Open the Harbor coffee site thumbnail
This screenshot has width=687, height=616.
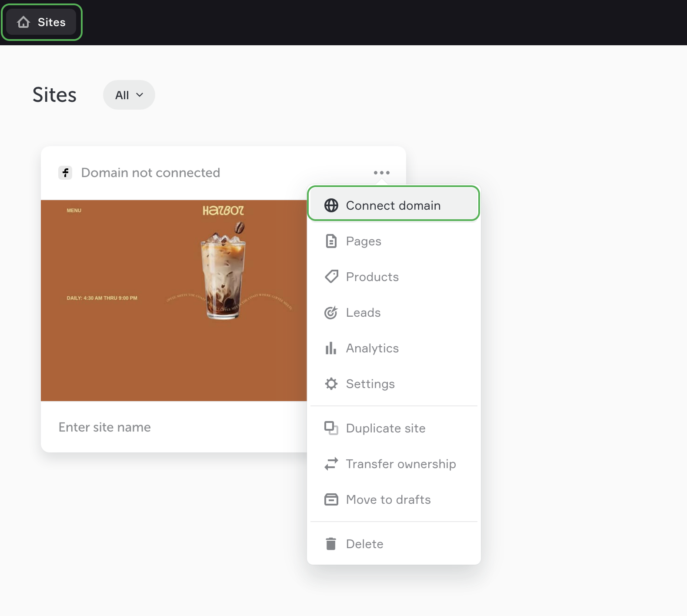(x=174, y=300)
